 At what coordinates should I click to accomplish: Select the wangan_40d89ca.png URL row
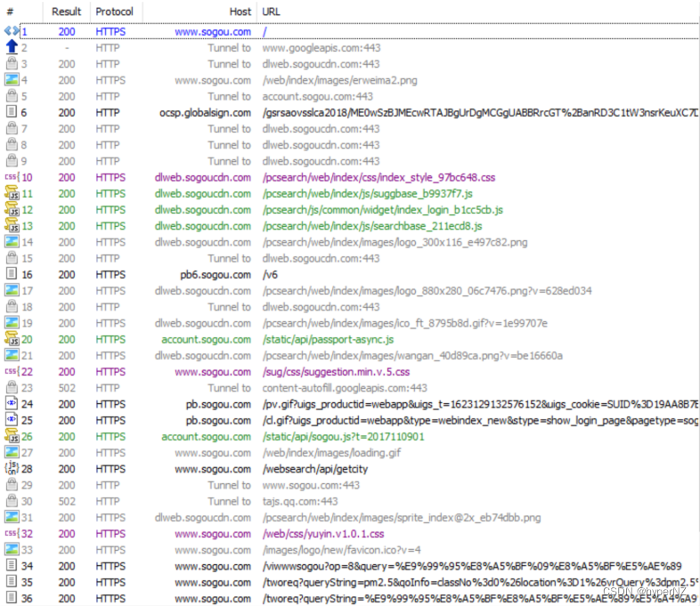point(412,355)
